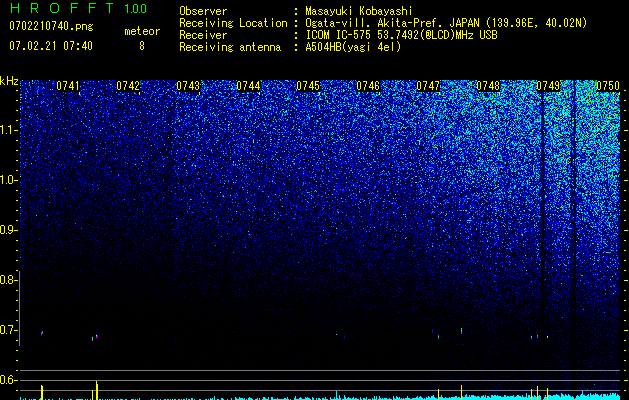629x400 pixels.
Task: Click the 0745 time marker
Action: point(308,86)
